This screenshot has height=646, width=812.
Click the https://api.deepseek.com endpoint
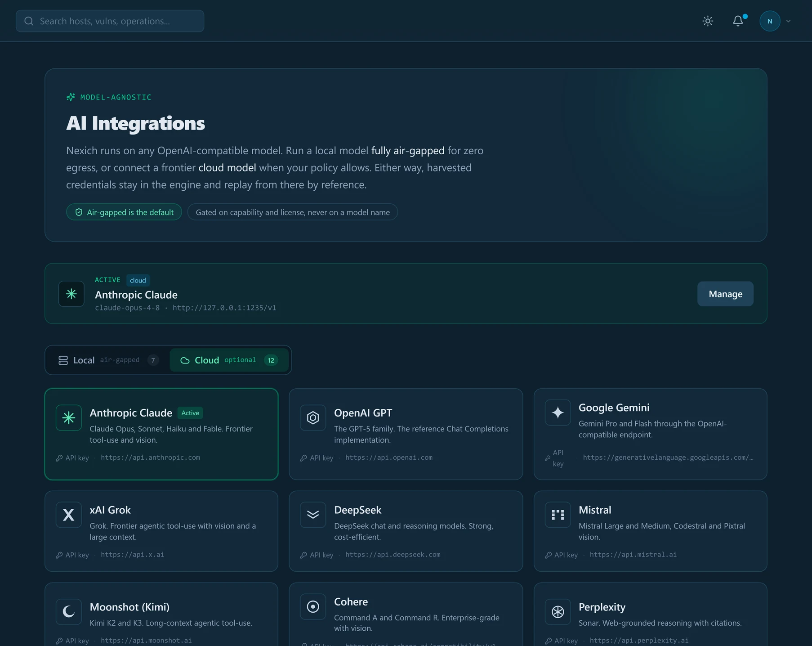point(393,555)
